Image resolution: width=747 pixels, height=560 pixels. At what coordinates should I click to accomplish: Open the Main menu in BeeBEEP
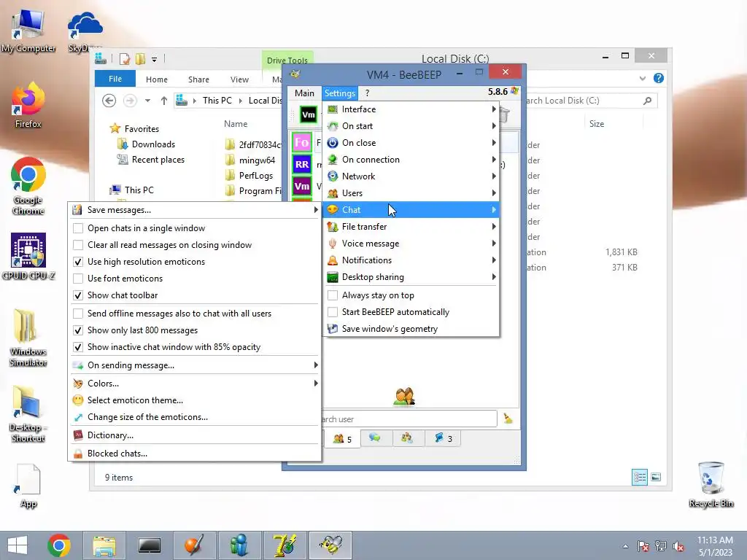(304, 93)
